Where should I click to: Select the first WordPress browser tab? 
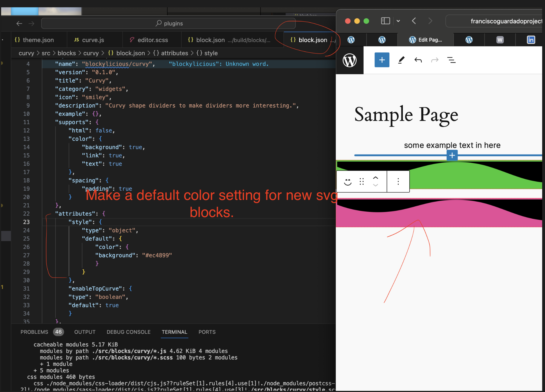click(351, 40)
